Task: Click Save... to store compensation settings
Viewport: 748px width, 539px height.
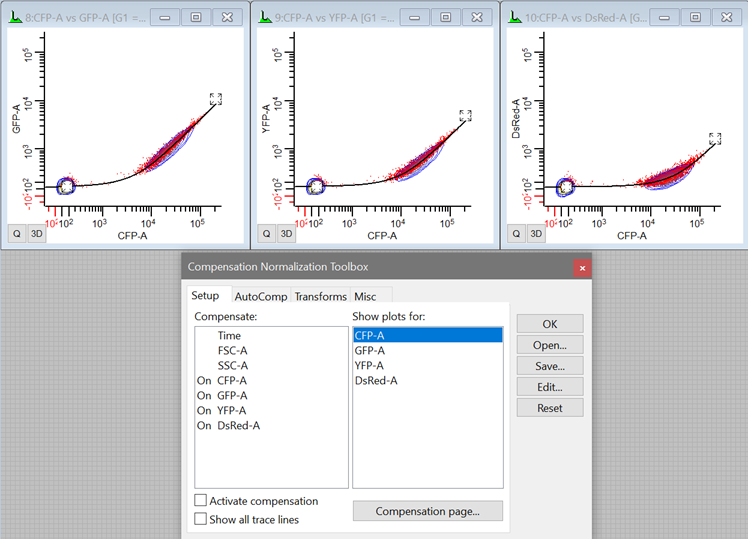Action: [x=549, y=366]
